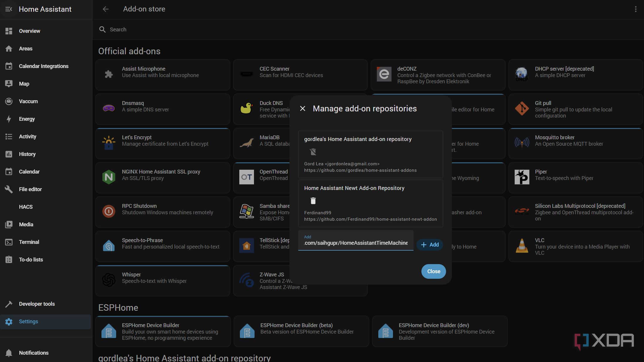Close dialog with the X icon
This screenshot has height=362, width=644.
(303, 109)
